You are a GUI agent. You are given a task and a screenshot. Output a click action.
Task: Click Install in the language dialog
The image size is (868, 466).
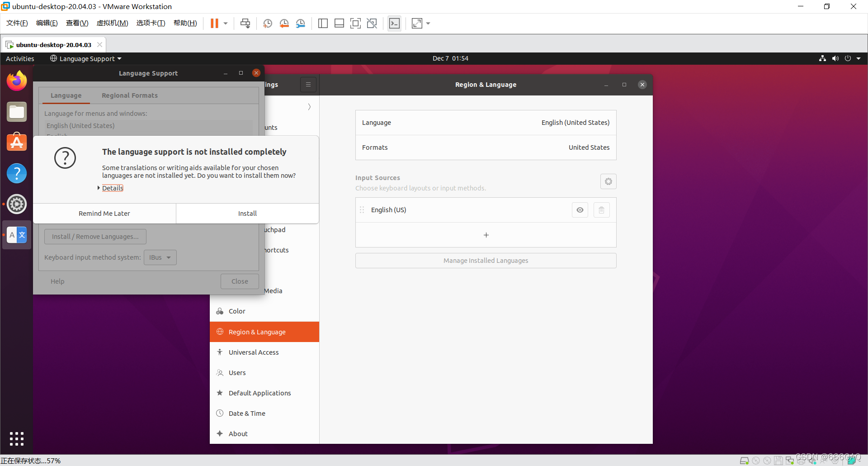click(x=247, y=214)
